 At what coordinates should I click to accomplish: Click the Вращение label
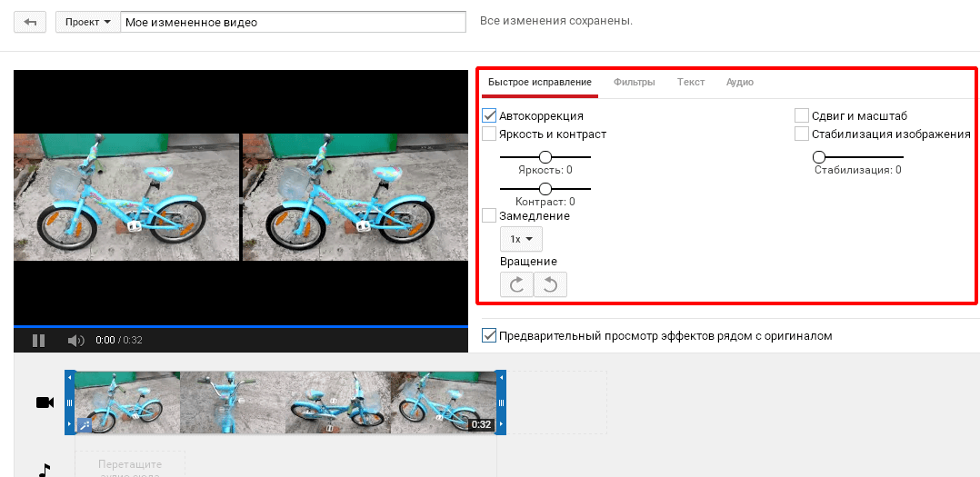click(528, 261)
